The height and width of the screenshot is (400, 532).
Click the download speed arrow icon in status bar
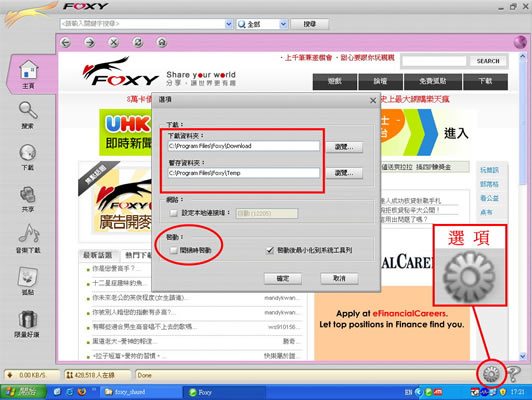click(10, 375)
